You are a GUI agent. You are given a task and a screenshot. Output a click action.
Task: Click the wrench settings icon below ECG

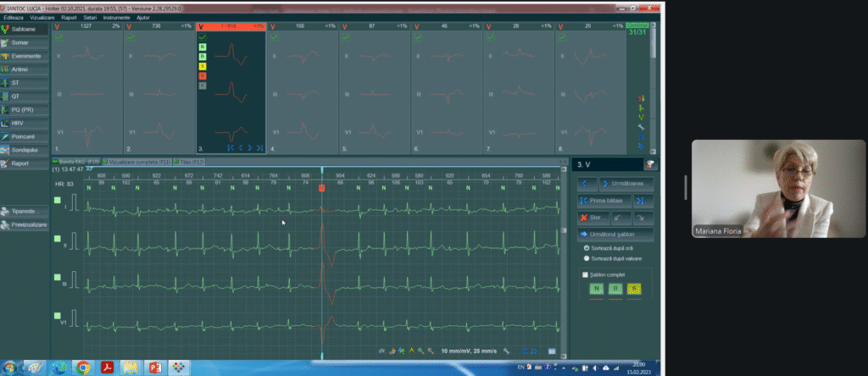(506, 350)
